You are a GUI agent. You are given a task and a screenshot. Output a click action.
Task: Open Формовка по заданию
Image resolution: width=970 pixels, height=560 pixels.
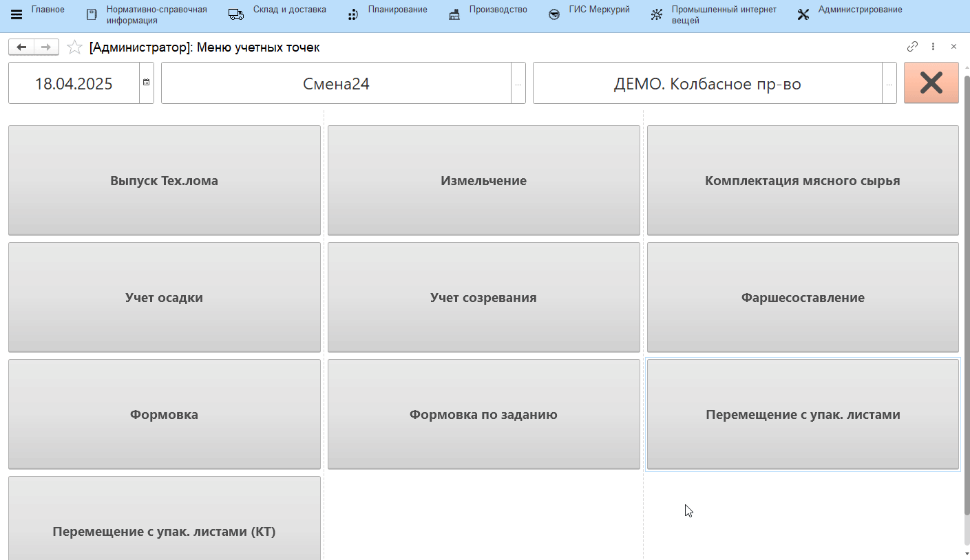coord(483,414)
